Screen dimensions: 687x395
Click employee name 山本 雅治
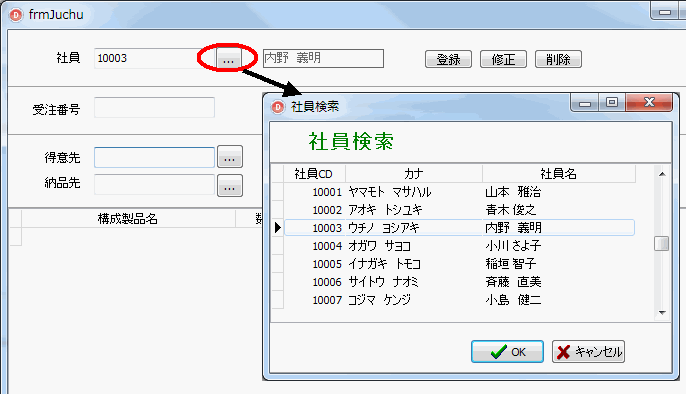(513, 192)
